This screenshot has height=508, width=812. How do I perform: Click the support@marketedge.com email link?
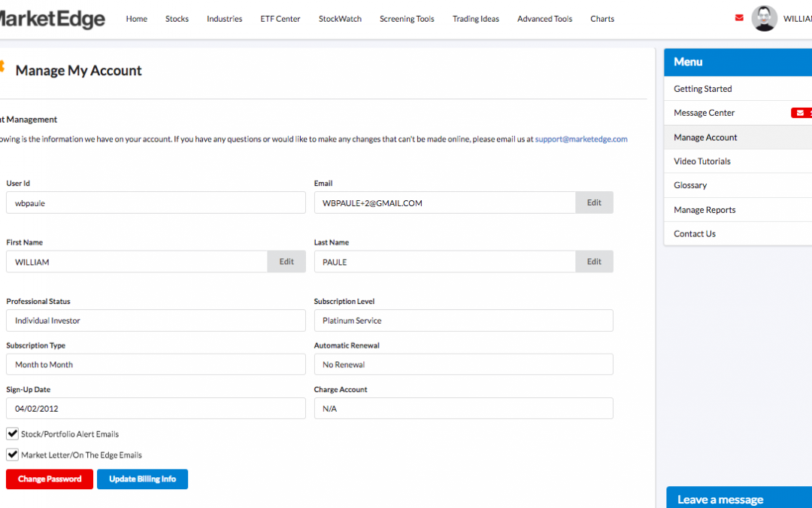tap(581, 139)
